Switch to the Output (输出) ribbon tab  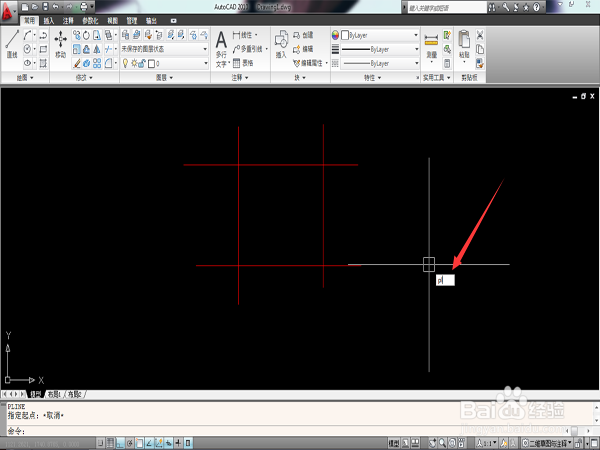(x=151, y=21)
